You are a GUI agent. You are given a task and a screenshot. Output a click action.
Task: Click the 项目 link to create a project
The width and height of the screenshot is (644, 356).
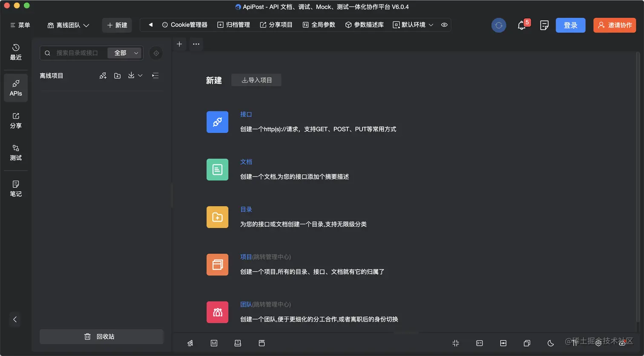click(246, 257)
